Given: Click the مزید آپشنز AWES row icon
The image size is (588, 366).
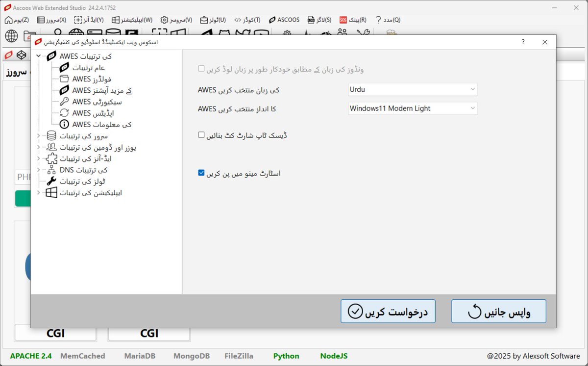Looking at the screenshot, I should [65, 90].
